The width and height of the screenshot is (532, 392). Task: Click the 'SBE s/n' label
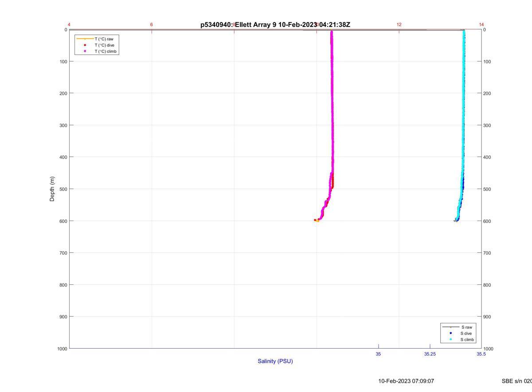(516, 381)
